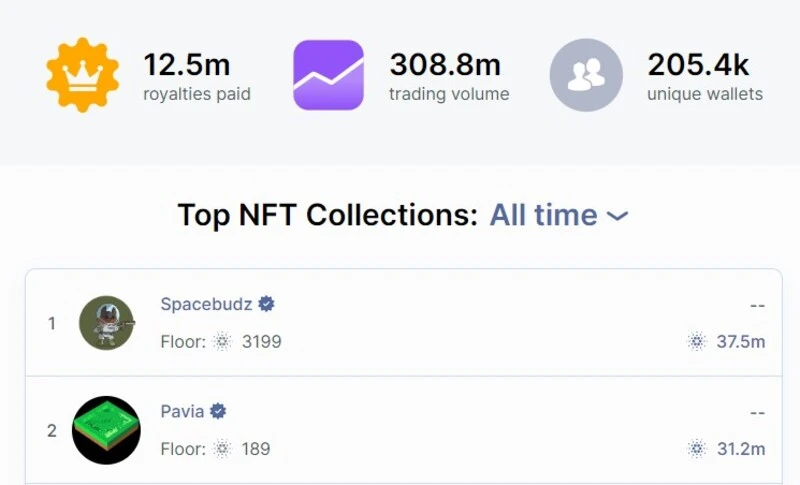Screen dimensions: 800x485
Task: Click the ADA symbol next to Spacebudz floor
Action: [x=222, y=342]
